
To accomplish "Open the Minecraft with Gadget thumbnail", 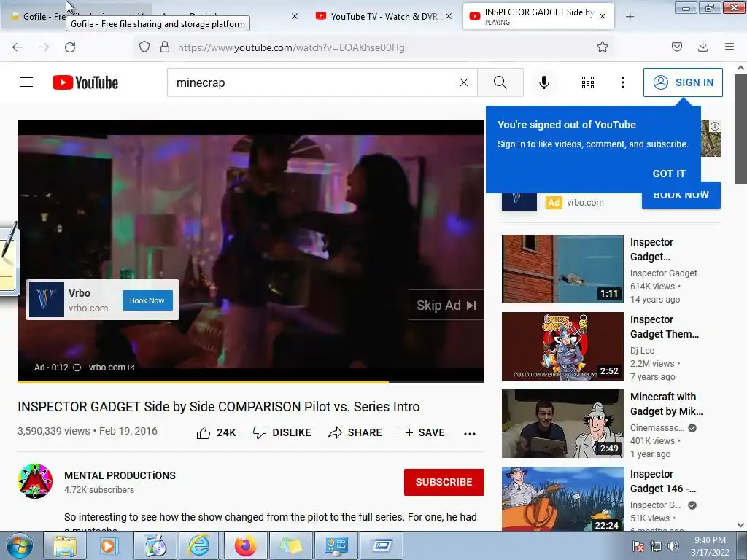I will 562,424.
